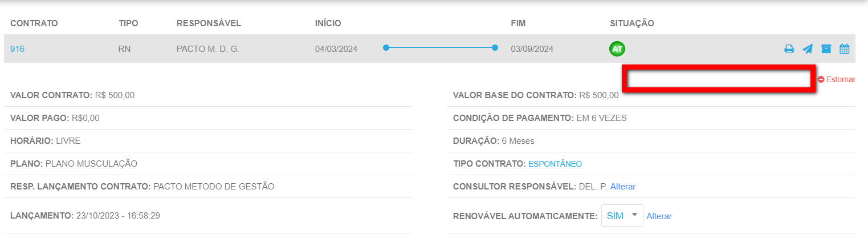Click the TIPO column header
This screenshot has width=868, height=234.
128,23
